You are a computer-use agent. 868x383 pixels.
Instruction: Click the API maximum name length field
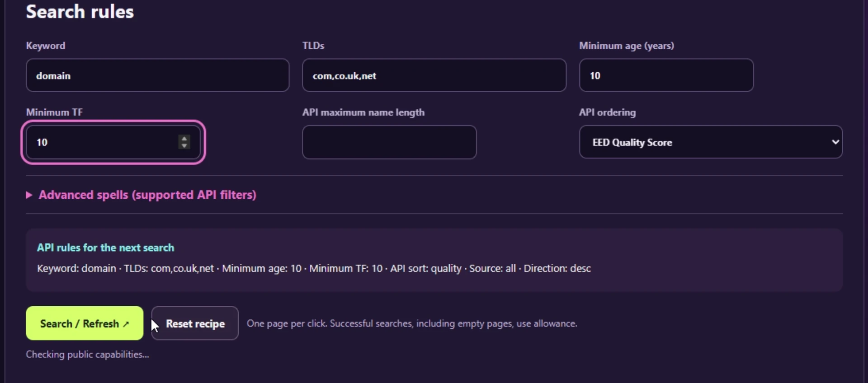[x=389, y=142]
